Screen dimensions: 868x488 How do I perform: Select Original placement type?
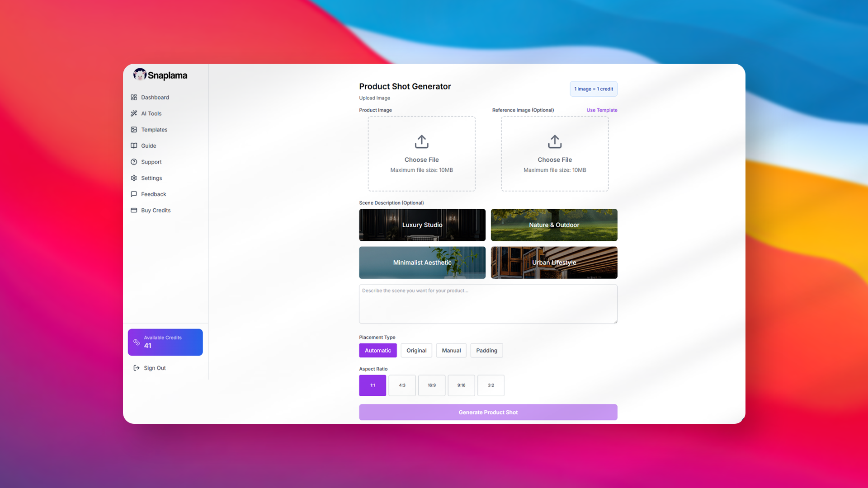416,351
